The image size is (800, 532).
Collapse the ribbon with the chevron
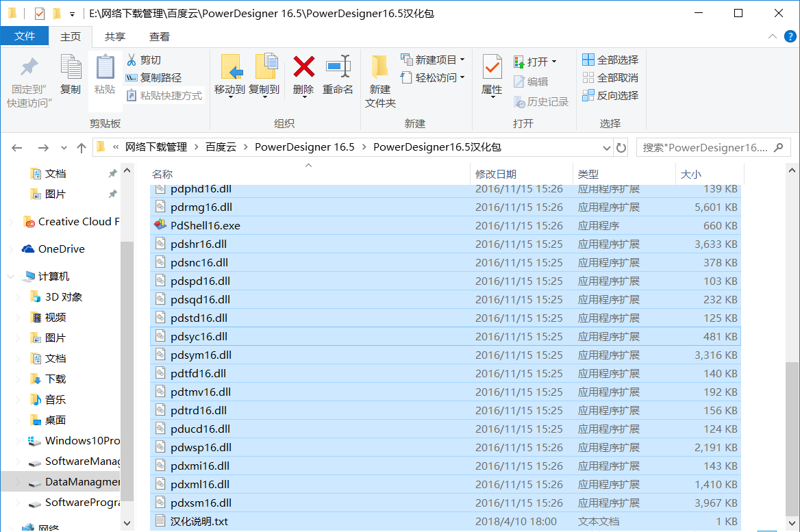click(773, 36)
